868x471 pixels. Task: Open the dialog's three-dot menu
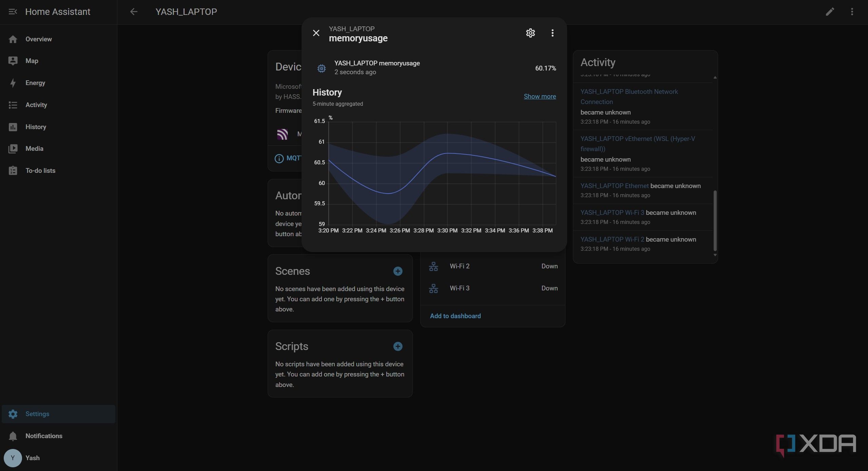[x=553, y=33]
